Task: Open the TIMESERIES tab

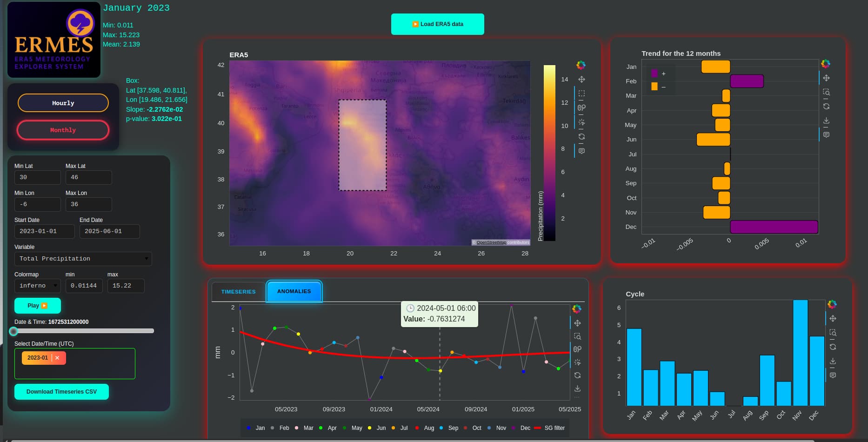Action: click(x=238, y=292)
